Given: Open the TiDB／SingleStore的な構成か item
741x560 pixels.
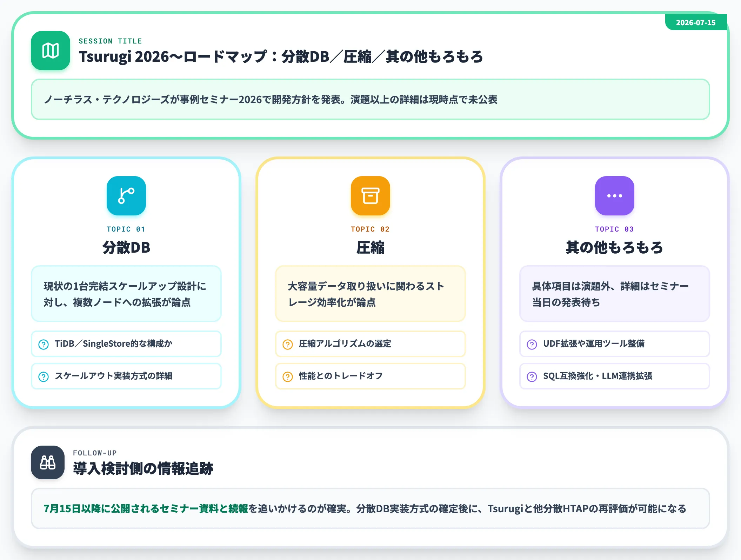Looking at the screenshot, I should (126, 344).
